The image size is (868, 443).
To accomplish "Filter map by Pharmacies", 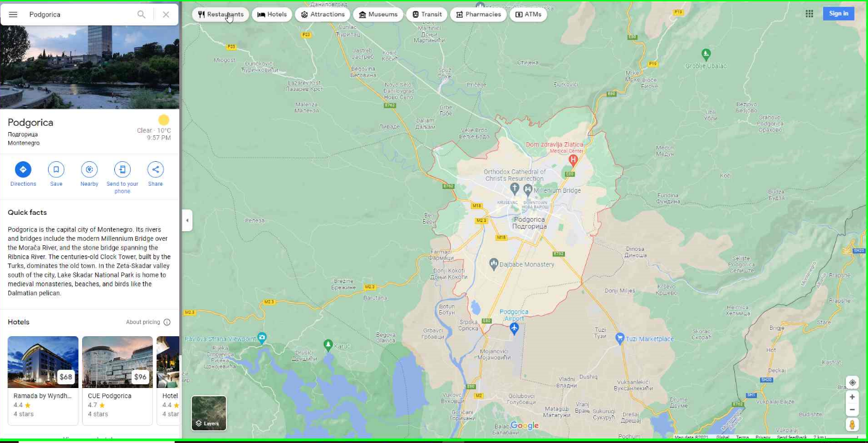I will (479, 15).
